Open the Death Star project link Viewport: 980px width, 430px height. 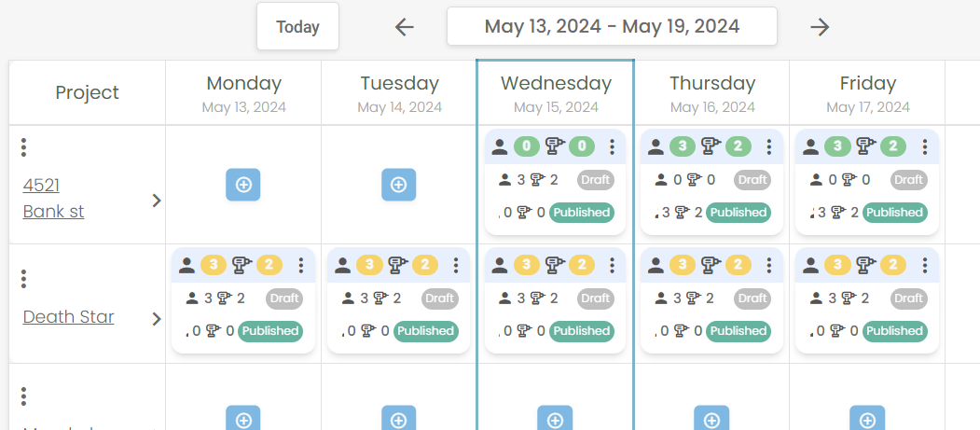tap(69, 317)
